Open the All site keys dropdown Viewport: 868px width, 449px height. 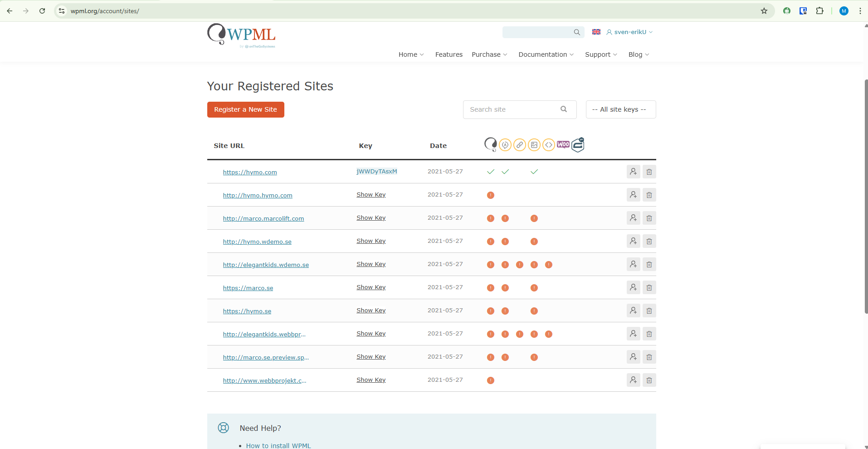click(x=621, y=109)
